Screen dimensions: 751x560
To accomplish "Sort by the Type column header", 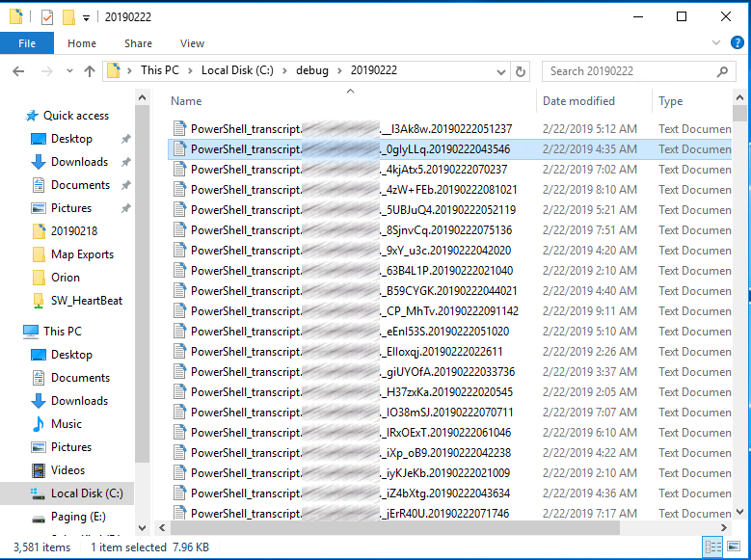I will click(670, 101).
